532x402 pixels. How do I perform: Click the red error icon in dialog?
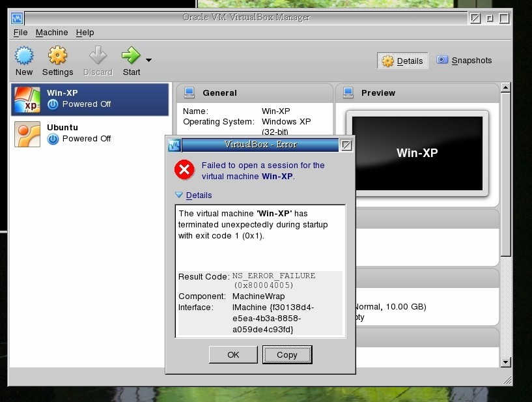click(184, 169)
